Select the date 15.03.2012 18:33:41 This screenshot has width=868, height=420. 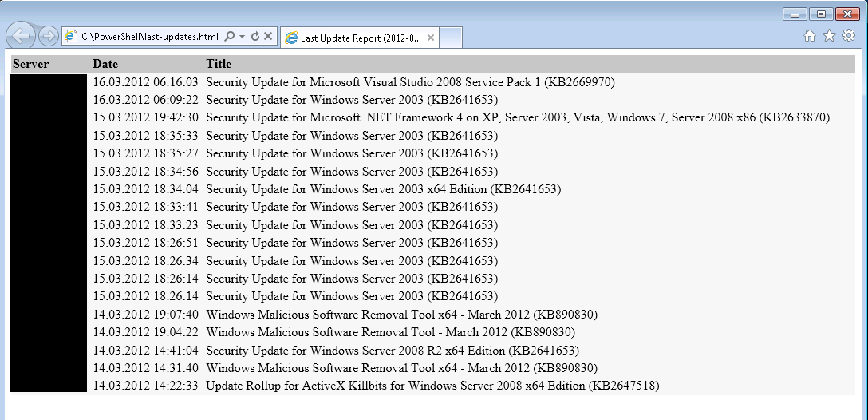click(x=145, y=207)
